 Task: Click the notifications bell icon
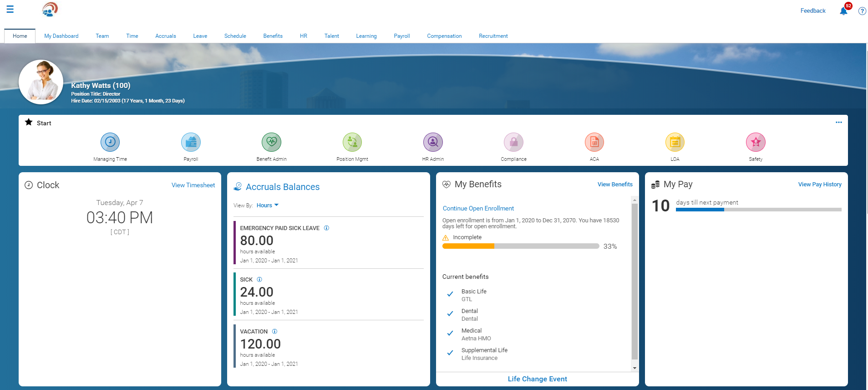click(843, 11)
